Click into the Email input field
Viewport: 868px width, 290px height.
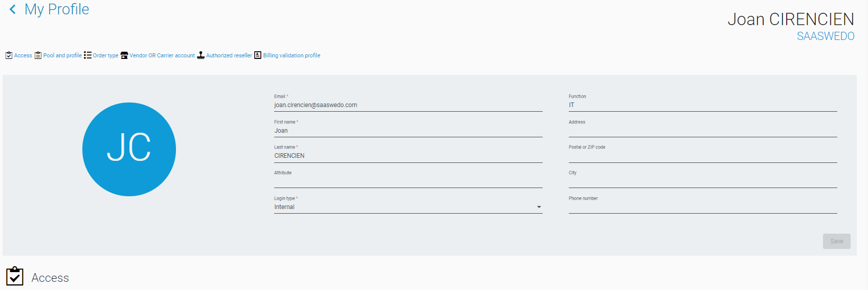tap(408, 105)
